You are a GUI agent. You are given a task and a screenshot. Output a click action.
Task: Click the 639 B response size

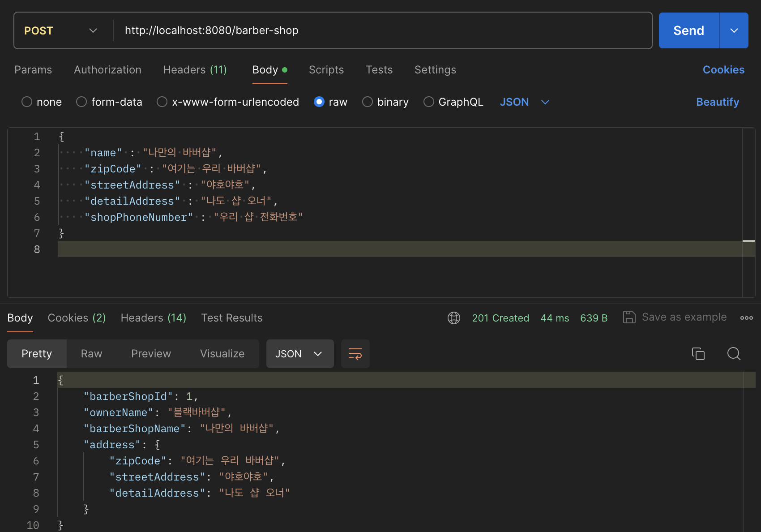pos(594,318)
